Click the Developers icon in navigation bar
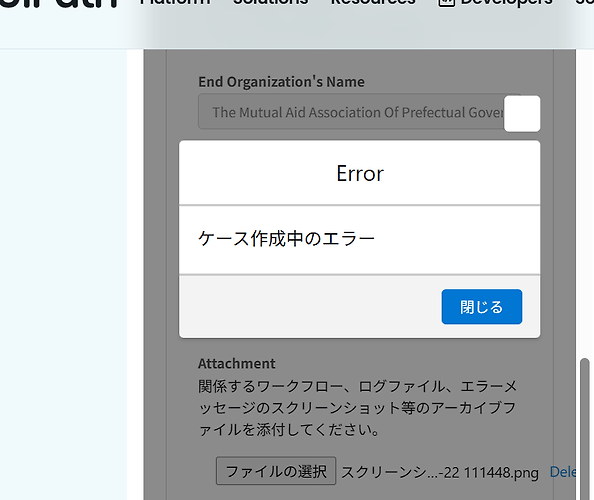Screen dimensions: 594x500 [x=446, y=3]
